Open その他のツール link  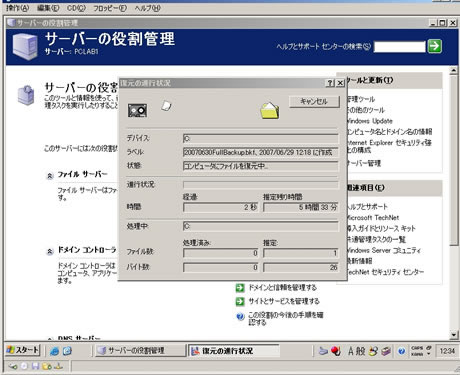click(x=365, y=110)
